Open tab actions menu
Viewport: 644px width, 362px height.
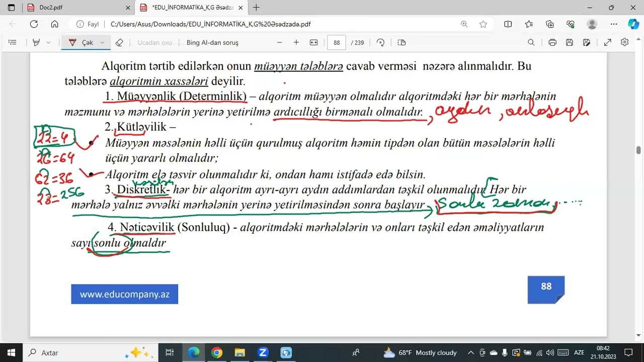[11, 8]
